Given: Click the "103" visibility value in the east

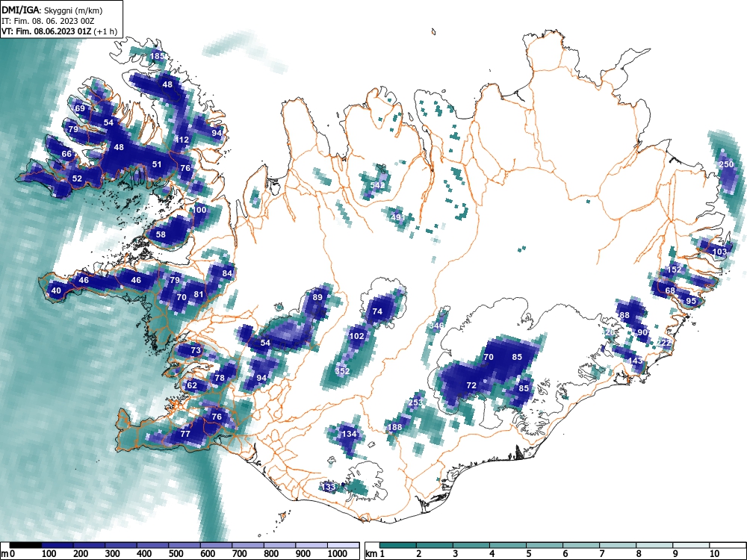Looking at the screenshot, I should click(719, 252).
